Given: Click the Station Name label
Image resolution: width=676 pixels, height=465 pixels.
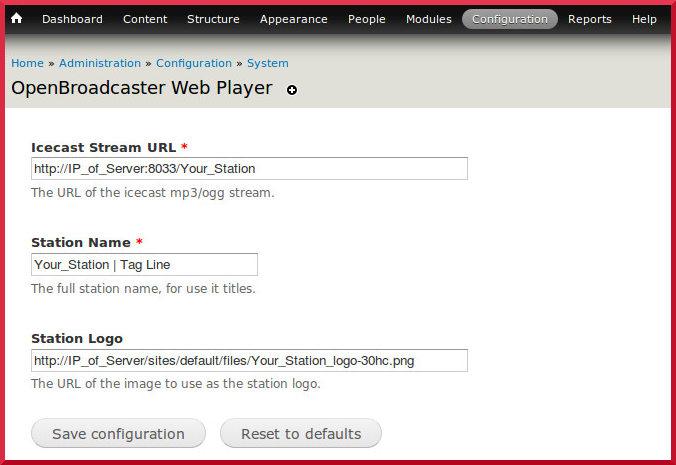Looking at the screenshot, I should click(x=81, y=243).
